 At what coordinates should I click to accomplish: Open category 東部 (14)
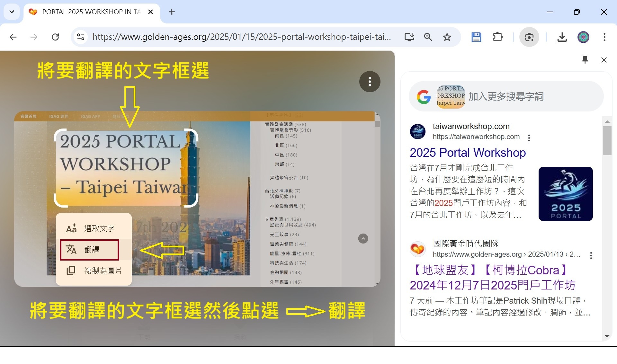click(285, 164)
